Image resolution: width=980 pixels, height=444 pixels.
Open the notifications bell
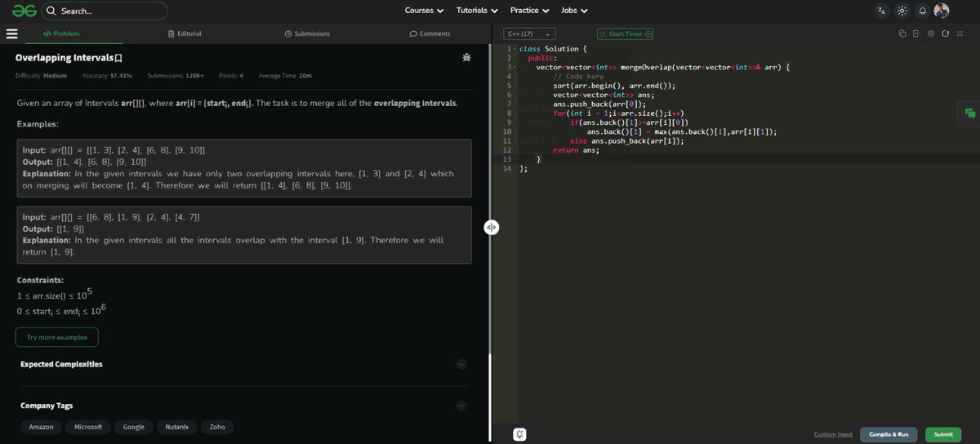point(922,11)
